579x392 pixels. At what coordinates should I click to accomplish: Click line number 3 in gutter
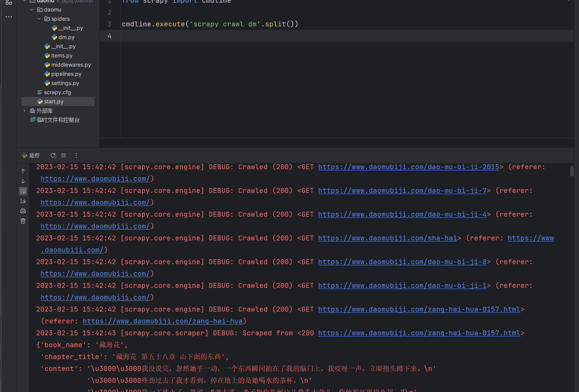click(110, 24)
